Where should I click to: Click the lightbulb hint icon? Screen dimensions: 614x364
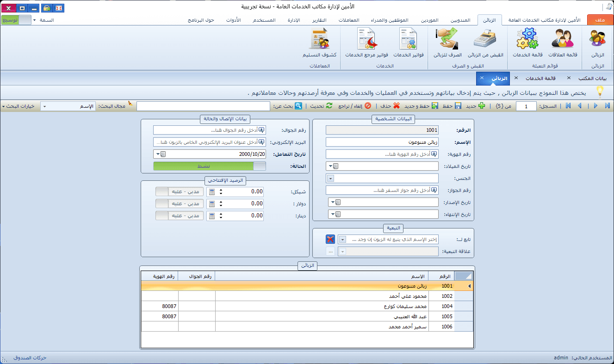[600, 91]
